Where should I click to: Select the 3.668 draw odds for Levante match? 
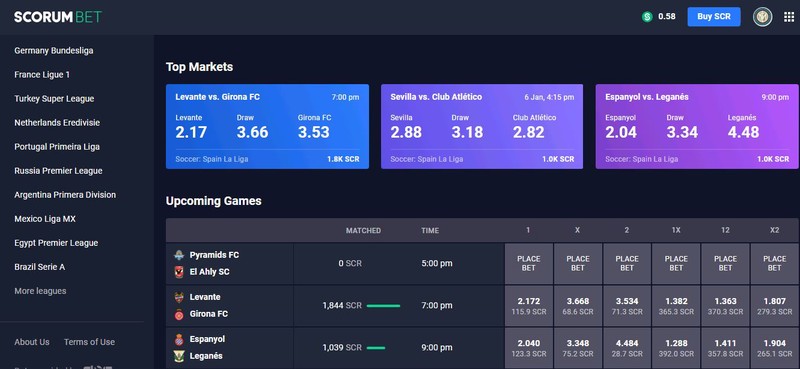[x=578, y=306]
